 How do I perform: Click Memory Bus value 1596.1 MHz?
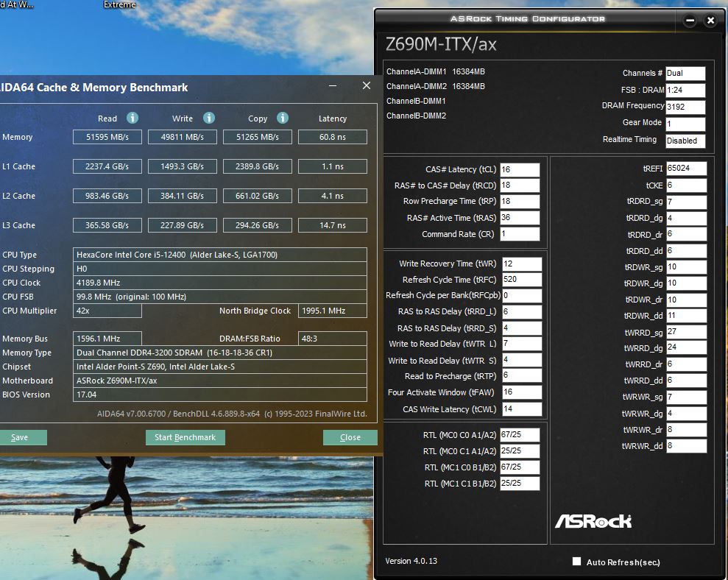[x=107, y=339]
